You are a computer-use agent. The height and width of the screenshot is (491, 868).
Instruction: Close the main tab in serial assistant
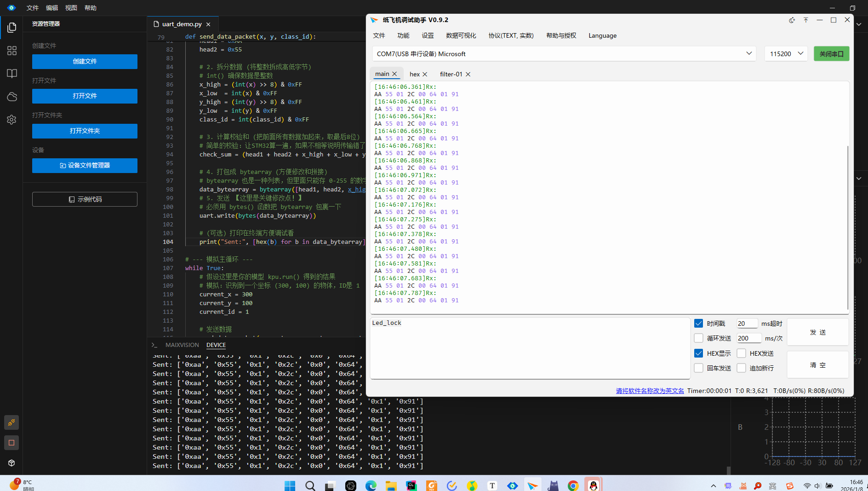click(394, 74)
